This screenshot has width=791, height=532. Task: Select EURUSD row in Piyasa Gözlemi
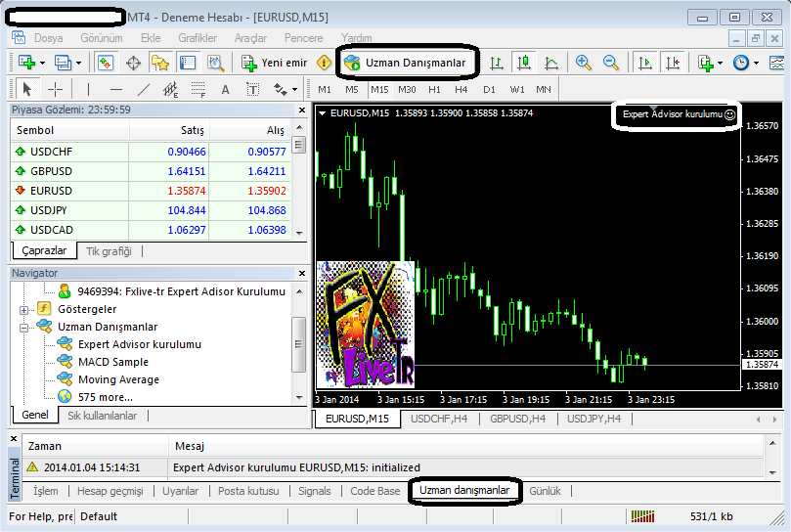coord(151,191)
